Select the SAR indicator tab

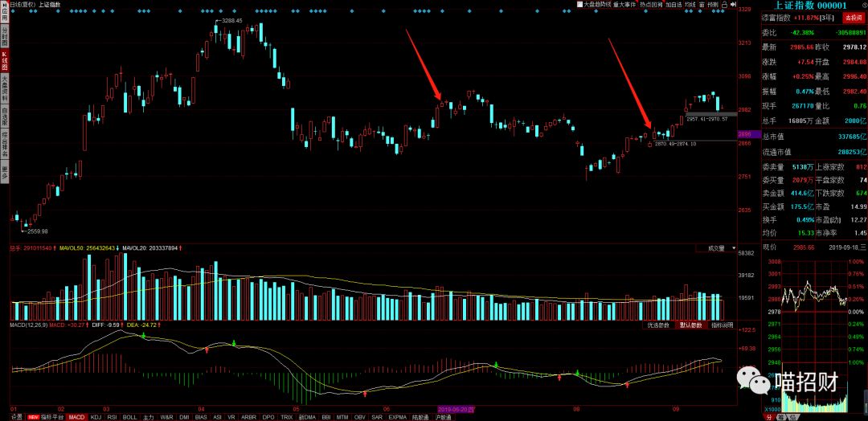click(x=377, y=417)
